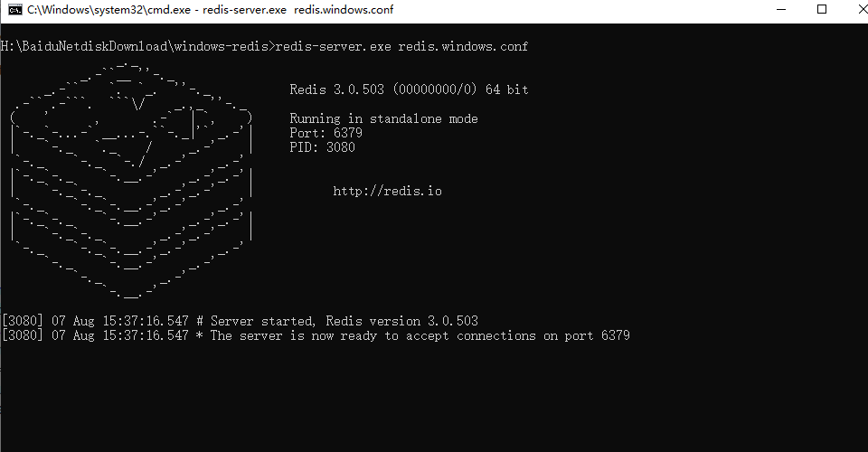Minimize the cmd.exe window
This screenshot has height=452, width=868.
[x=781, y=9]
